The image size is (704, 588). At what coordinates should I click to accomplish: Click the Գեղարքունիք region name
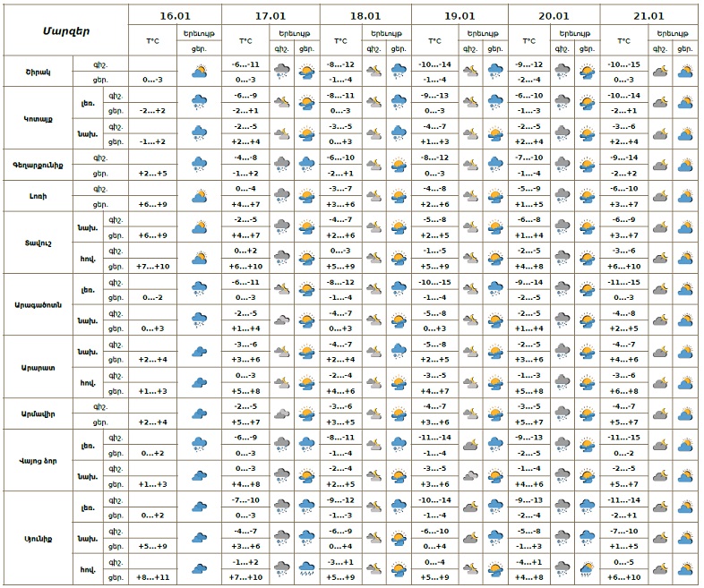(38, 165)
